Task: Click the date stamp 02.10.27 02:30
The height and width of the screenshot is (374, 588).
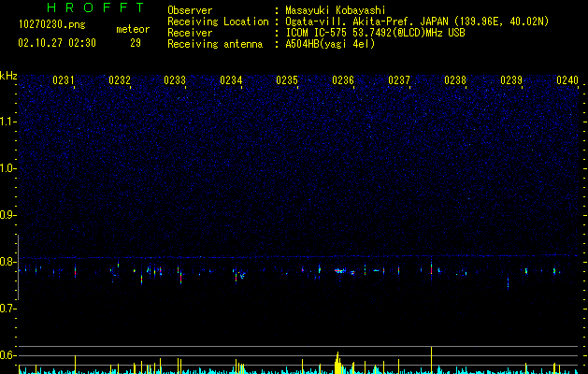Action: (57, 43)
